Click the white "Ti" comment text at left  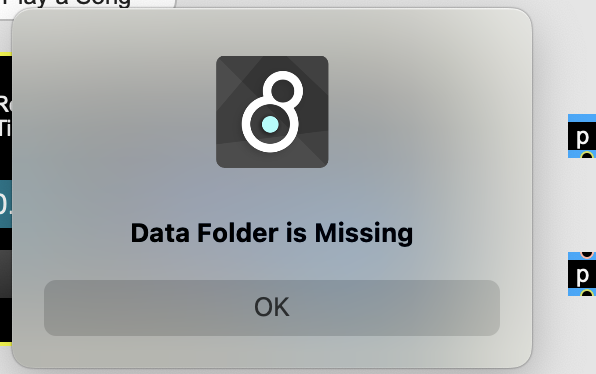[x=5, y=128]
